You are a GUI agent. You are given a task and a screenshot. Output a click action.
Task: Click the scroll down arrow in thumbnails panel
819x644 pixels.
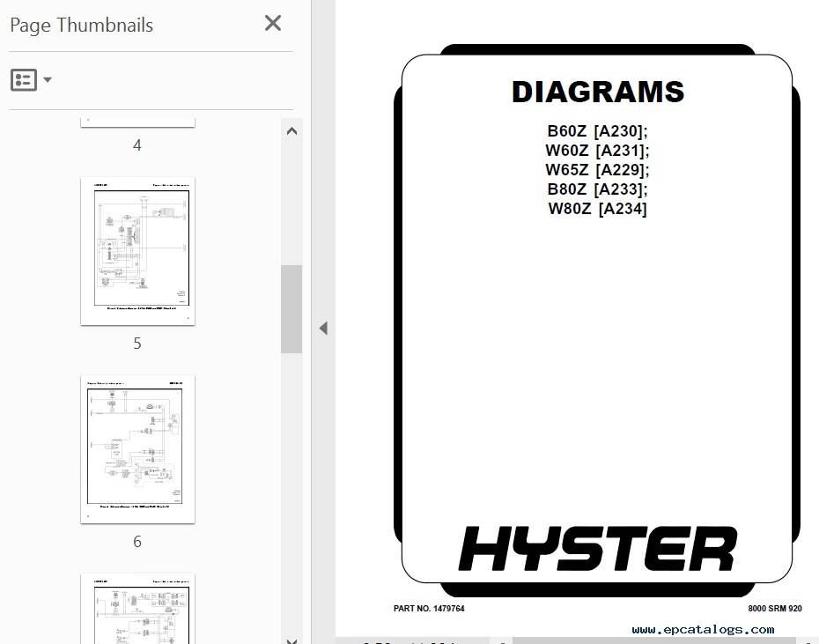click(292, 640)
